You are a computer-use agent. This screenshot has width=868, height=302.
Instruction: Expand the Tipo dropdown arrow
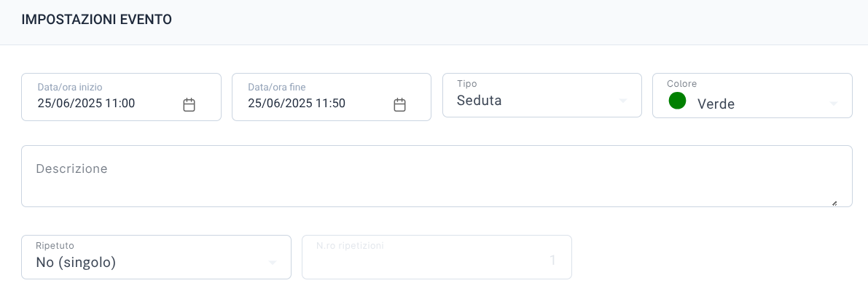coord(623,101)
